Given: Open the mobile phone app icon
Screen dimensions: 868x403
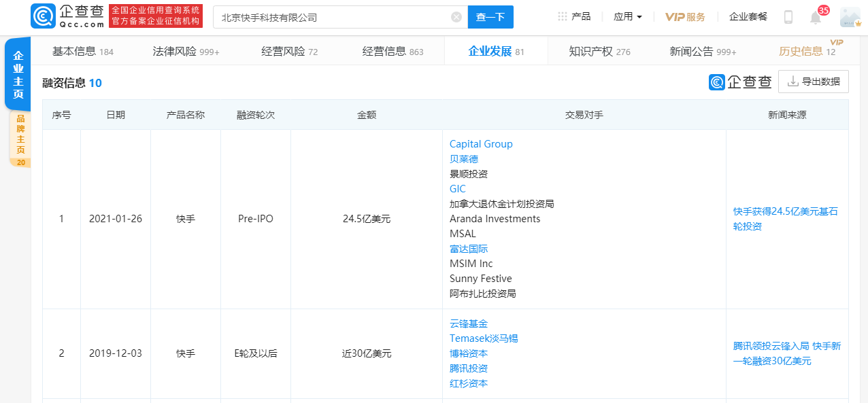Looking at the screenshot, I should [788, 17].
